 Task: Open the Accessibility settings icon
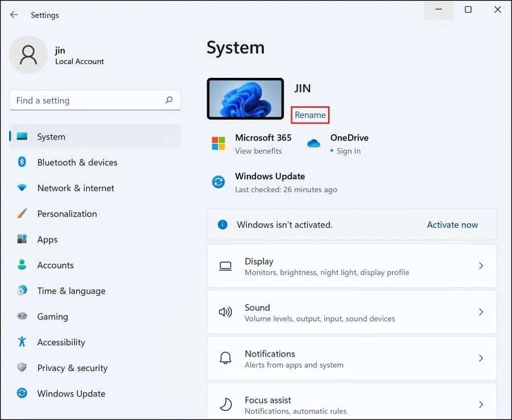pyautogui.click(x=22, y=342)
